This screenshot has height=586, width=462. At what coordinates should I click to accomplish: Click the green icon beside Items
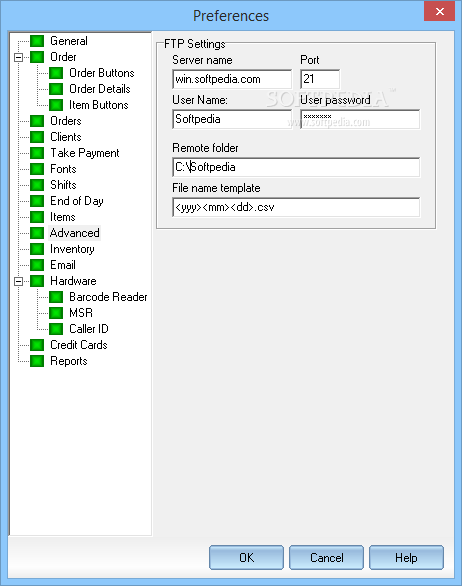click(x=37, y=217)
